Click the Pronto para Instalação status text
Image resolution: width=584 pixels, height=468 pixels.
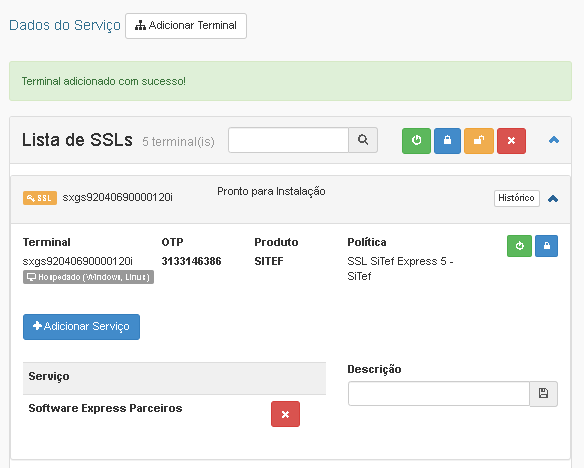271,191
